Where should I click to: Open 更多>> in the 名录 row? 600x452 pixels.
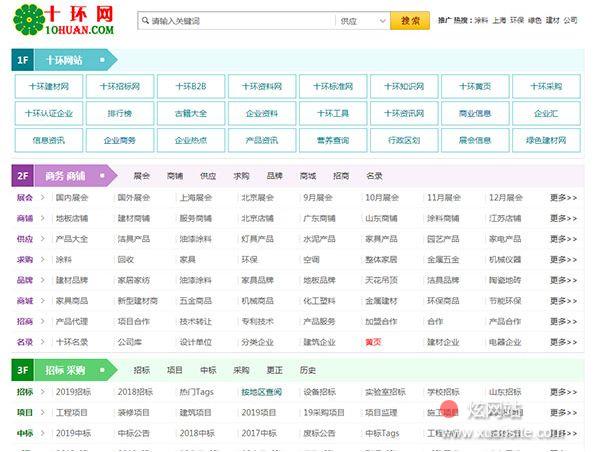click(x=563, y=342)
